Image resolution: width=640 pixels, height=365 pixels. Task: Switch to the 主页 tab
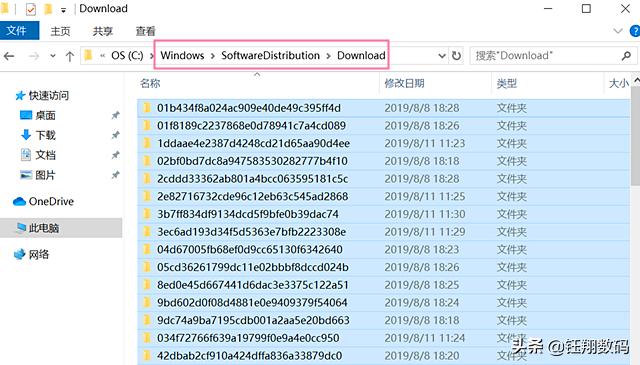click(60, 31)
